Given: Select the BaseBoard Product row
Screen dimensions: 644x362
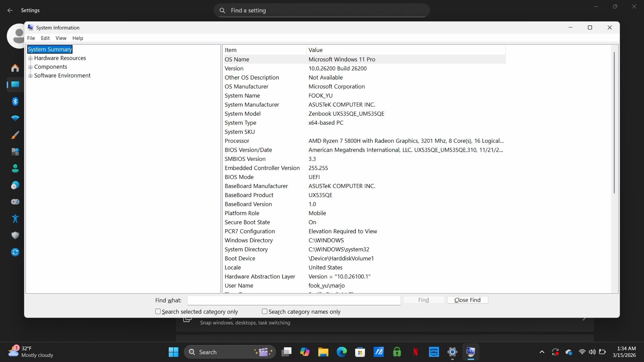Looking at the screenshot, I should [x=364, y=195].
